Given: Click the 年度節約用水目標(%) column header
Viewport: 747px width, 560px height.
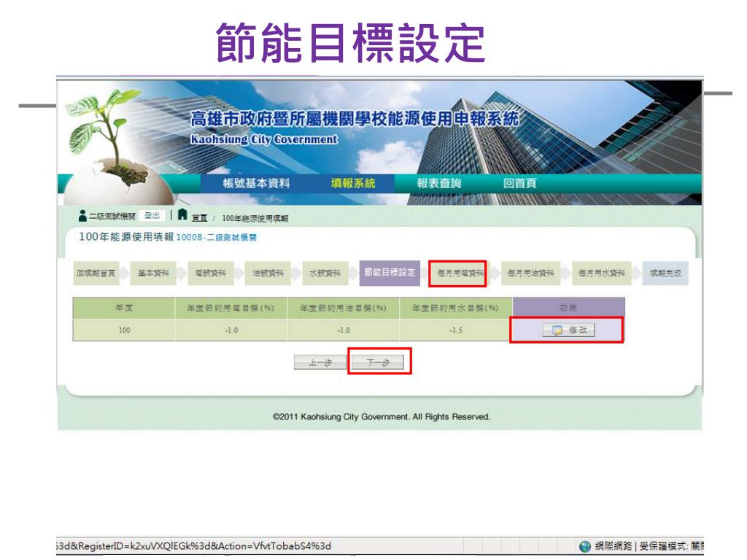Looking at the screenshot, I should coord(455,308).
